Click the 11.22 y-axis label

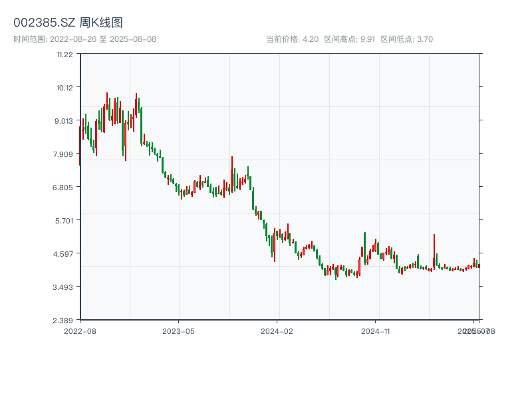(x=65, y=54)
